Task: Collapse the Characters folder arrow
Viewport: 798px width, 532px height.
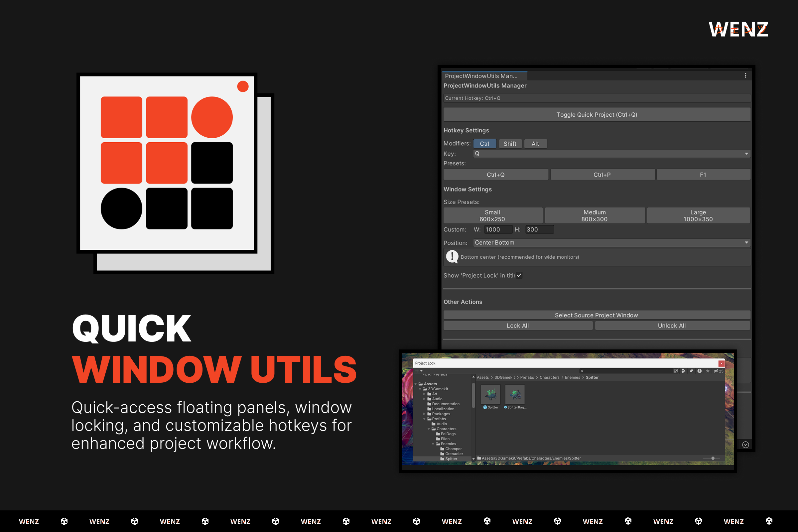Action: click(429, 429)
